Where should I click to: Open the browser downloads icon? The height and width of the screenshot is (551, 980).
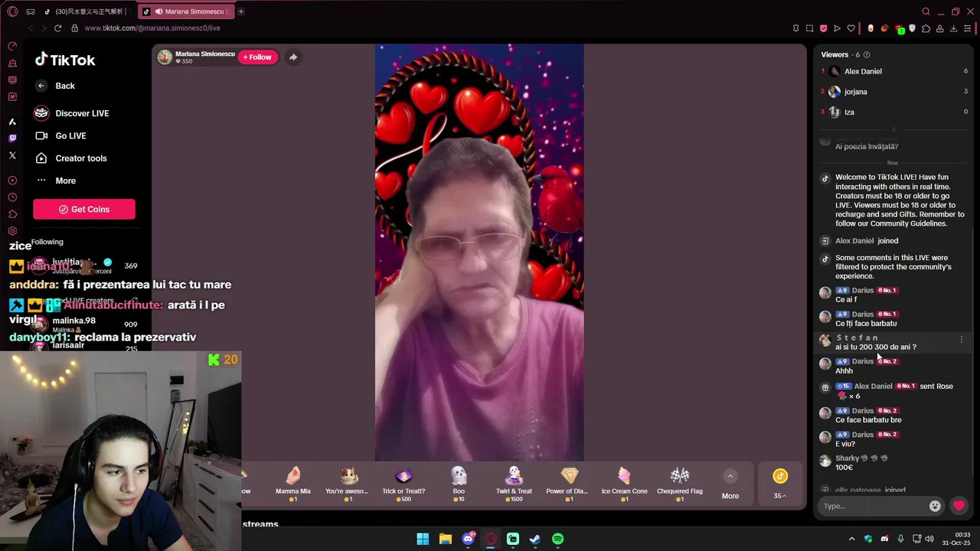953,28
